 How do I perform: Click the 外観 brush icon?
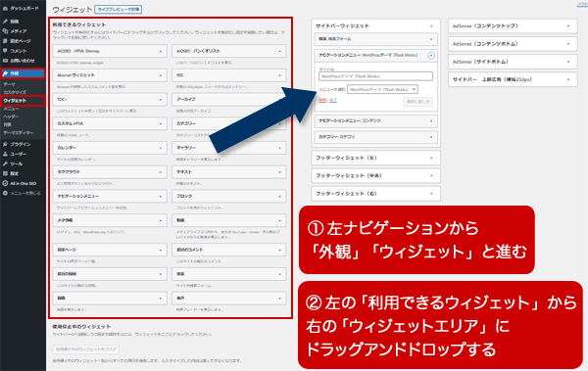tap(5, 73)
